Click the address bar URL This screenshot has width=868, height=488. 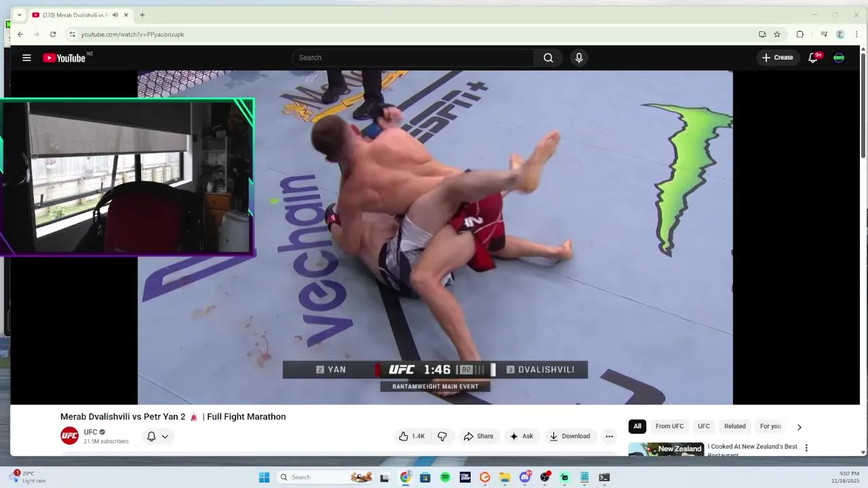(x=132, y=35)
